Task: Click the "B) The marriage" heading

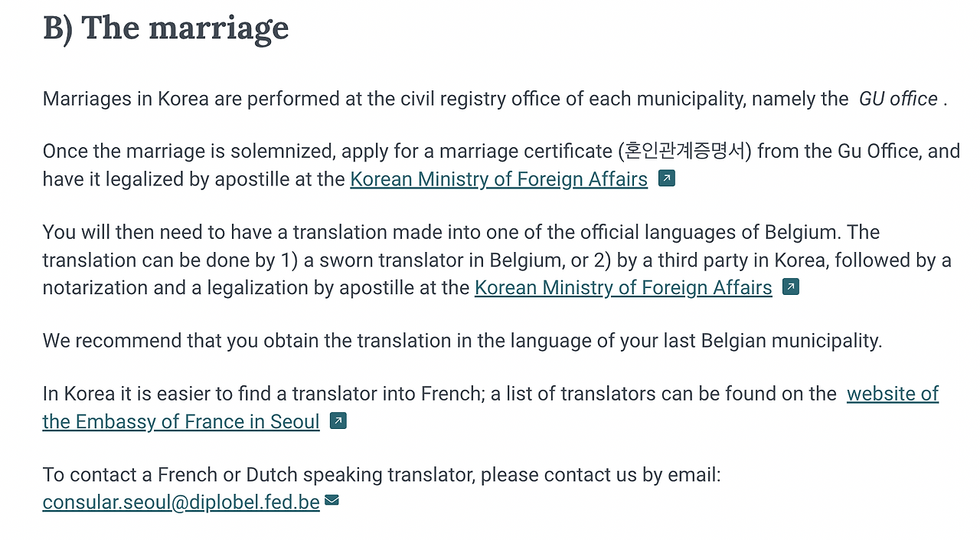Action: 166,28
